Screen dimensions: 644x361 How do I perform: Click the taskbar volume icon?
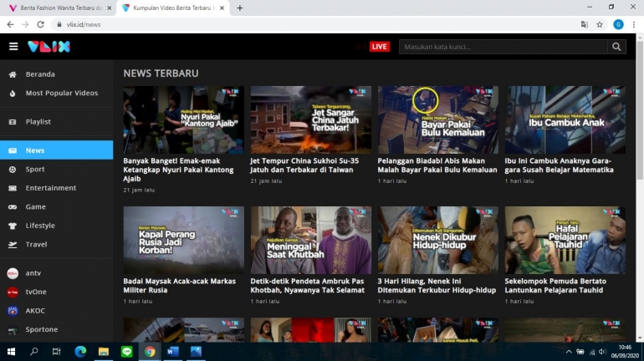pyautogui.click(x=602, y=352)
